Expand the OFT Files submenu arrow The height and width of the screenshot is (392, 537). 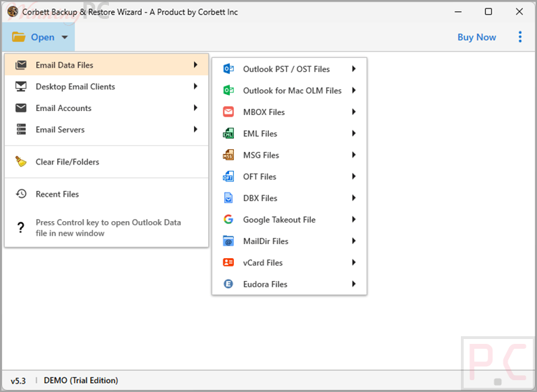pyautogui.click(x=354, y=176)
